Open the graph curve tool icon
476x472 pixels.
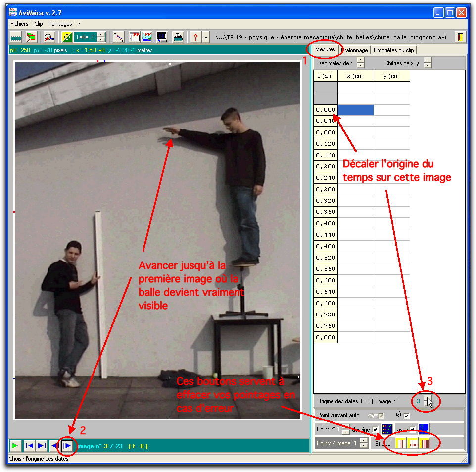(x=118, y=37)
